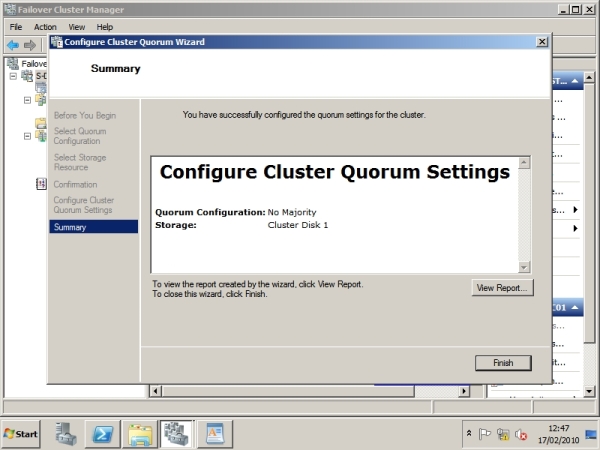
Task: Click Actions pane scrollbar down arrow
Action: click(589, 391)
